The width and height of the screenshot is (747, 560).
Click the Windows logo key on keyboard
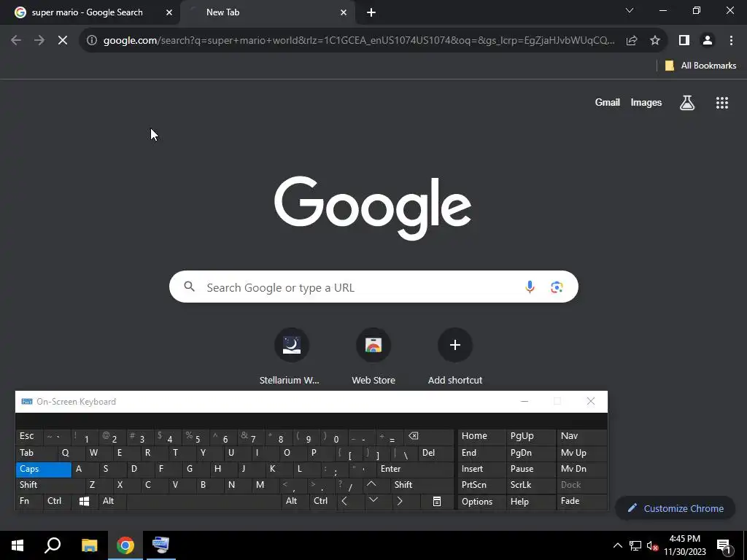coord(85,501)
